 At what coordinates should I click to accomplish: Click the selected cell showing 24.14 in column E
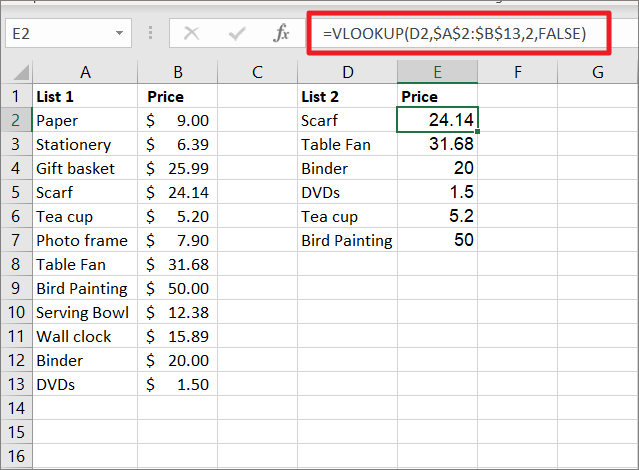pyautogui.click(x=438, y=120)
